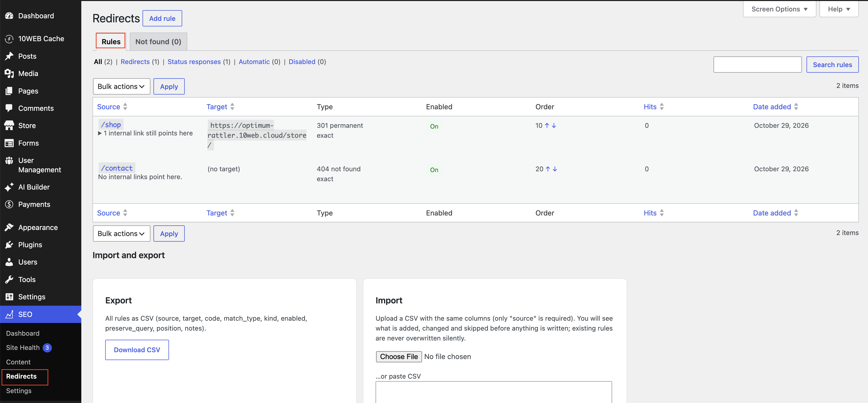The height and width of the screenshot is (403, 868).
Task: Open the top Bulk actions dropdown
Action: [122, 87]
